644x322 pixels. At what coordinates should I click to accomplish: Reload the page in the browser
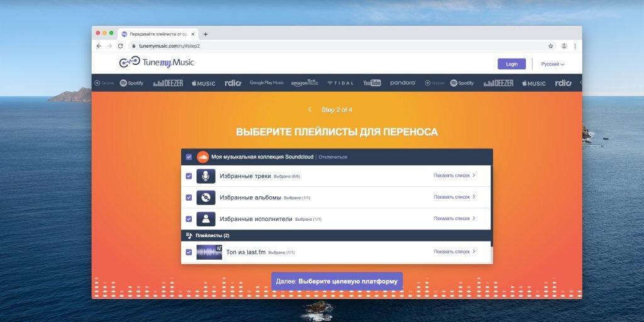click(120, 46)
